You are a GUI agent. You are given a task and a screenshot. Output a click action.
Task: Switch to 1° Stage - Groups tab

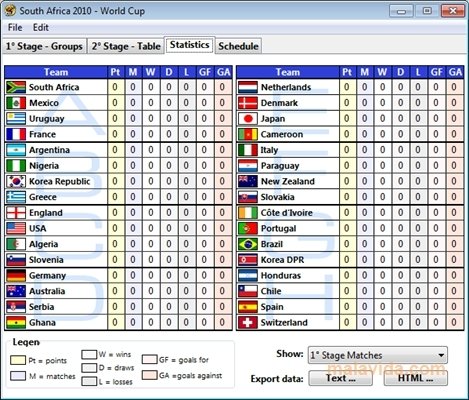[44, 46]
